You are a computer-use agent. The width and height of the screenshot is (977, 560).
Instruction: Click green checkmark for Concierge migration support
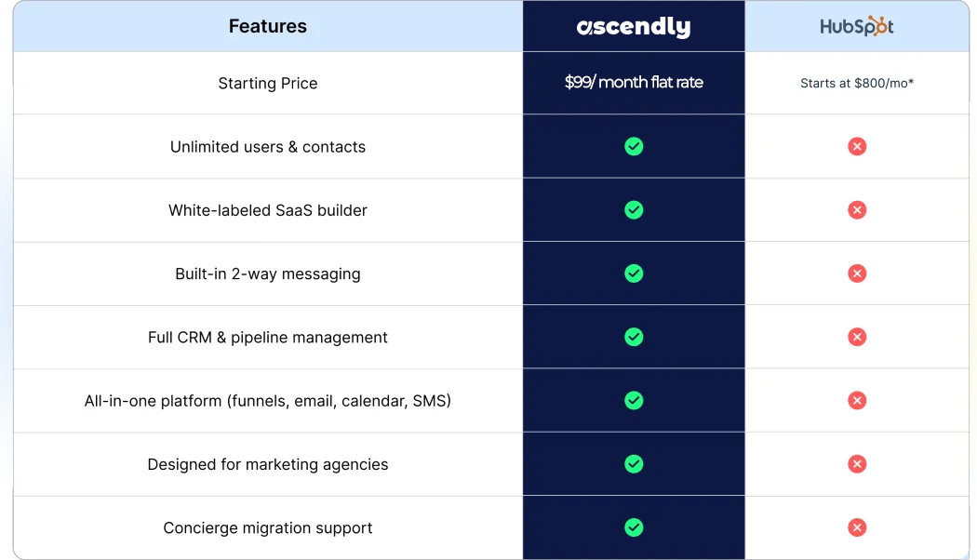[x=634, y=527]
